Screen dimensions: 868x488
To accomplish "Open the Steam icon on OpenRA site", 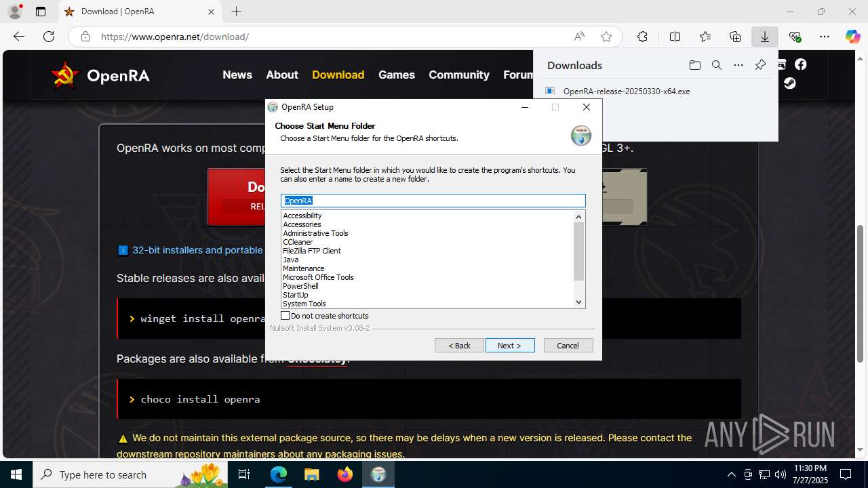I will point(789,83).
